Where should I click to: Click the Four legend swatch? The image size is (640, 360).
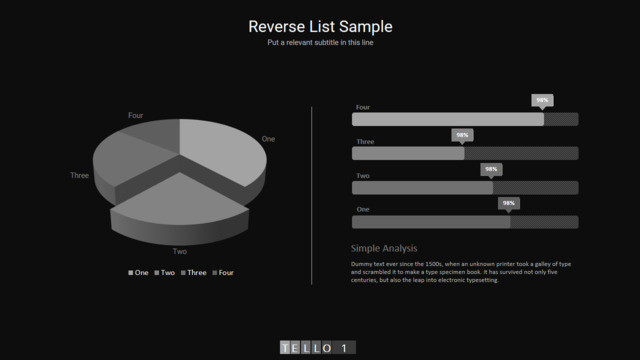tap(215, 273)
